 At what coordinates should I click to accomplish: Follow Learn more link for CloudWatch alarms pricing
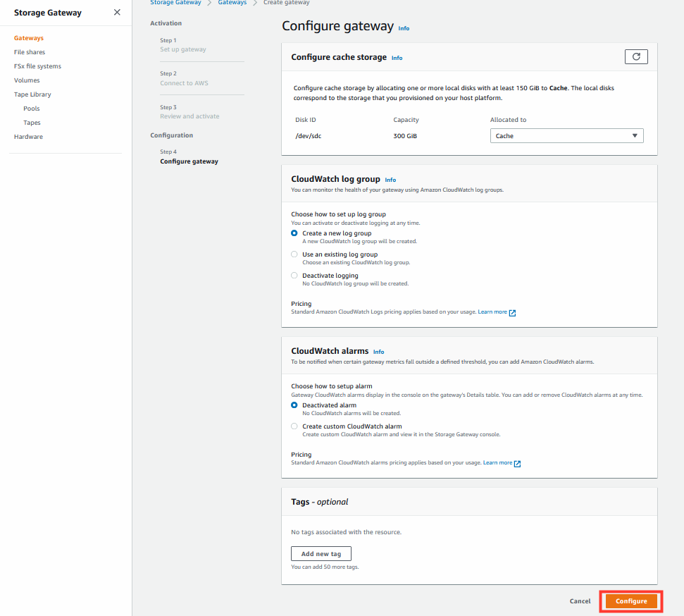point(498,463)
